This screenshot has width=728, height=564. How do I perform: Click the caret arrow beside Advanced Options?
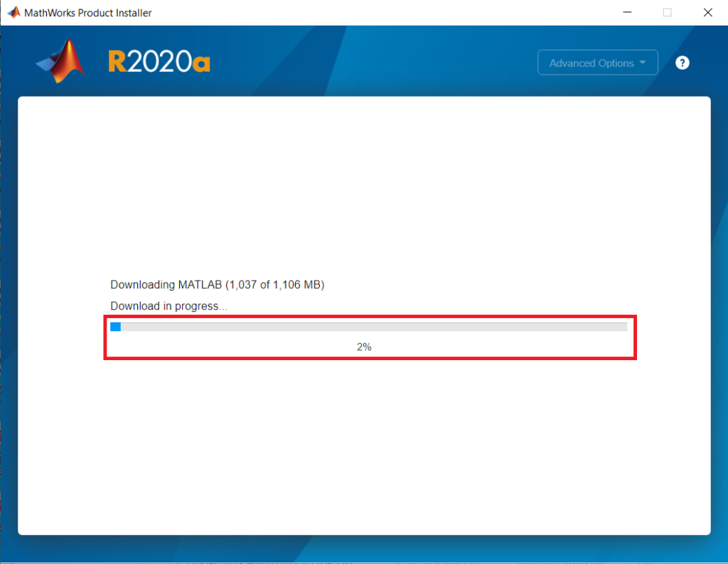click(x=643, y=63)
